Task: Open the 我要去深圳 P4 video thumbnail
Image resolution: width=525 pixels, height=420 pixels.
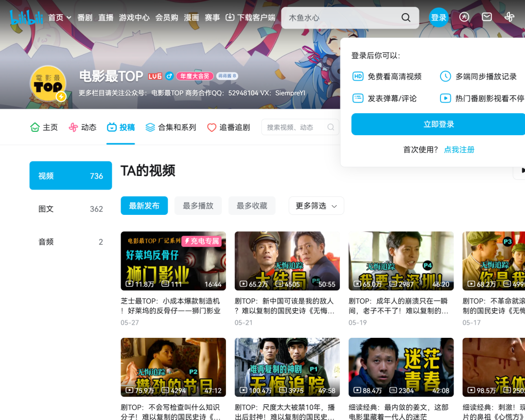Action: [401, 261]
